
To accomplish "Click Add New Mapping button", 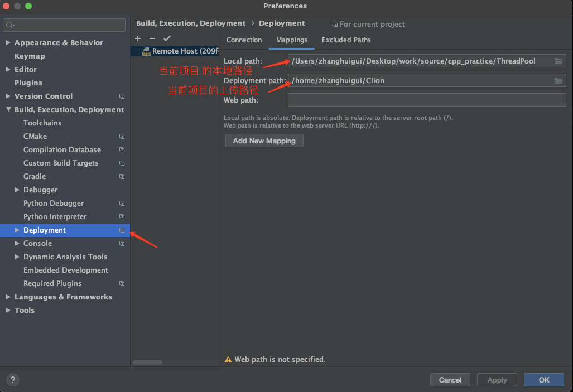I will [264, 141].
